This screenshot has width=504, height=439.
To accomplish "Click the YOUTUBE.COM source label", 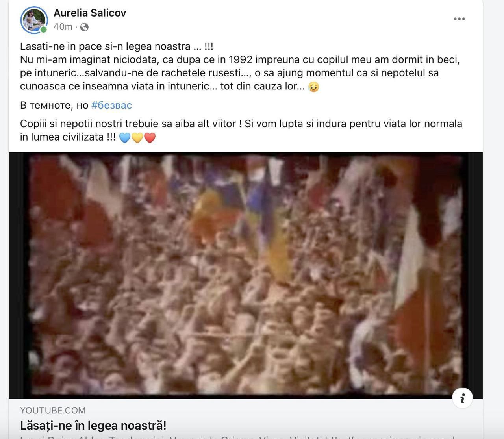I will click(x=53, y=411).
